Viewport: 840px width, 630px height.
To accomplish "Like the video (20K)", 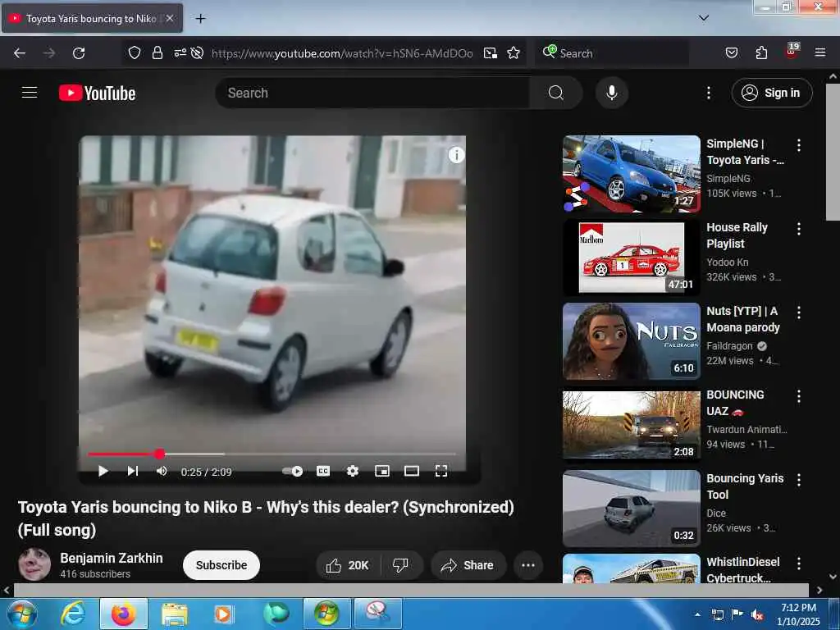I will click(348, 565).
